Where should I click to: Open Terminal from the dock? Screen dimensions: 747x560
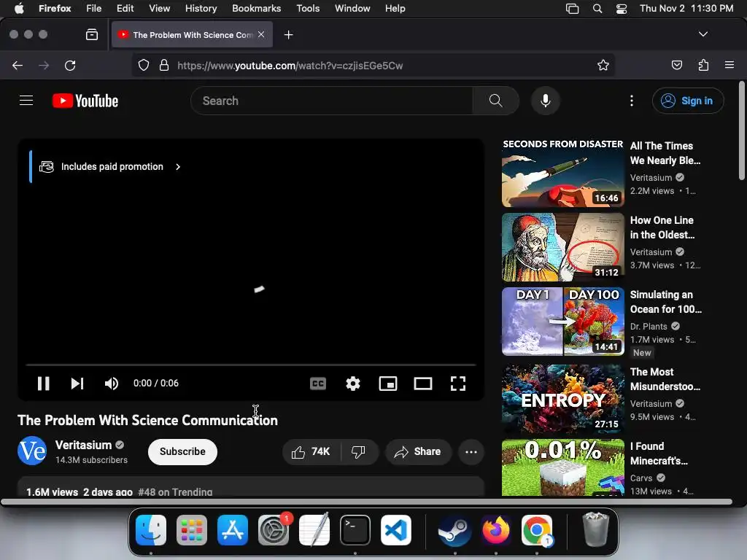tap(355, 530)
